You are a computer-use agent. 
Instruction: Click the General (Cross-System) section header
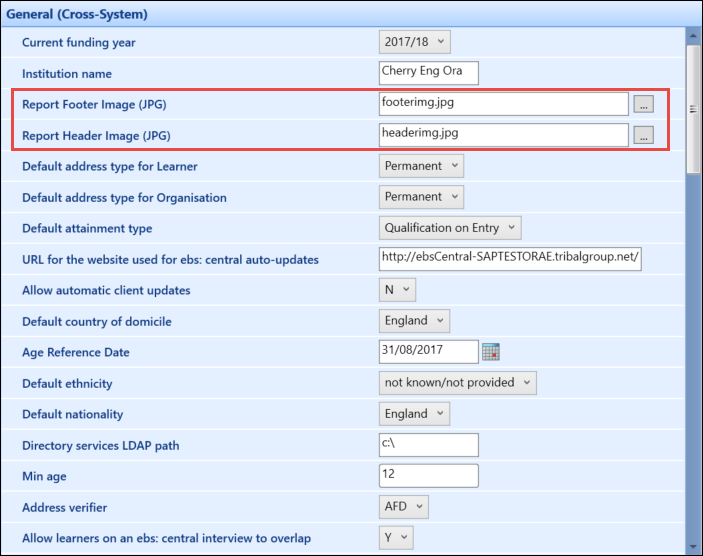pyautogui.click(x=352, y=14)
